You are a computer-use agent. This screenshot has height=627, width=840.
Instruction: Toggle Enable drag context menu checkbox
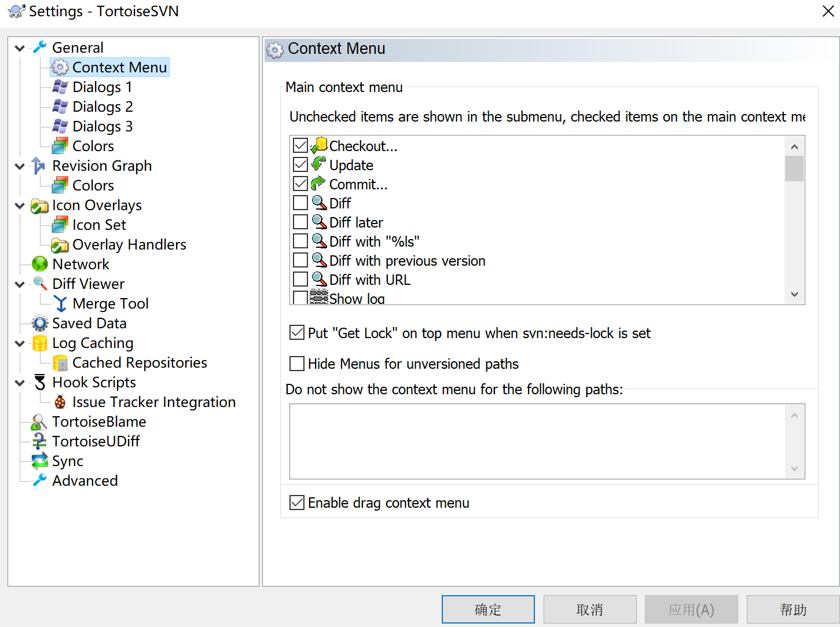tap(297, 503)
